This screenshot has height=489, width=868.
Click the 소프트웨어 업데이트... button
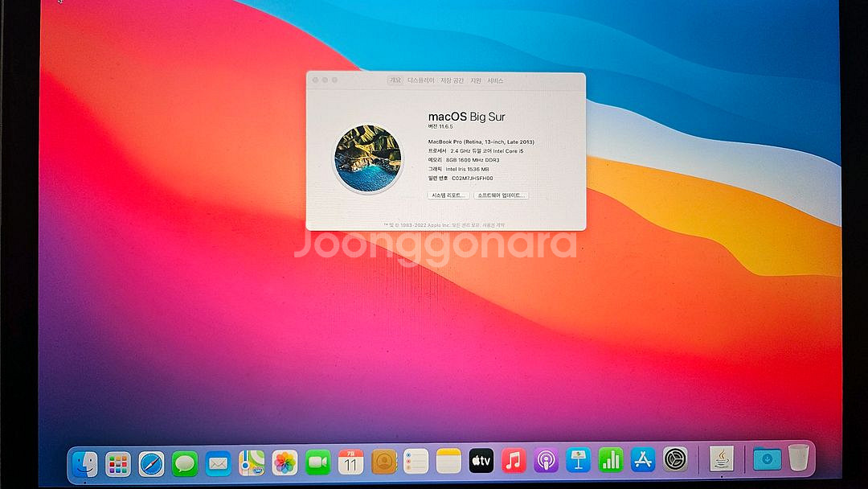click(x=501, y=195)
